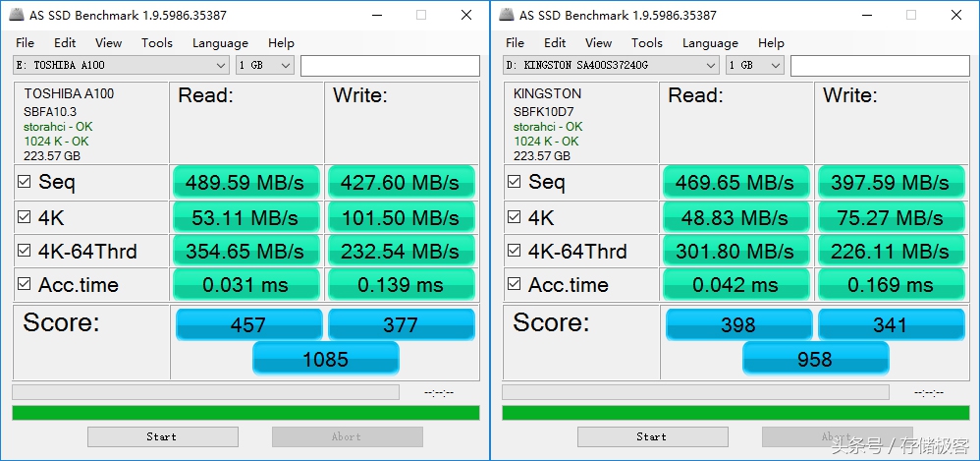Viewport: 980px width, 461px height.
Task: Toggle 4K checkbox in TOSHIBA window
Action: (25, 217)
